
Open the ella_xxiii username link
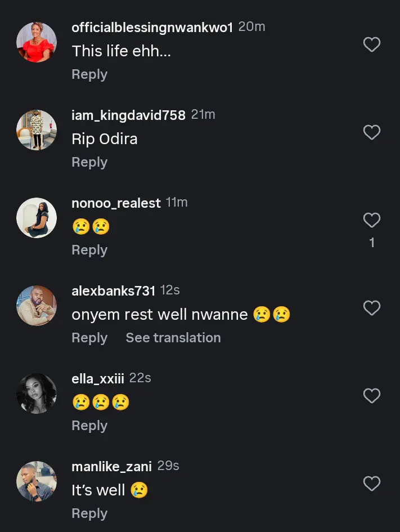coord(98,379)
